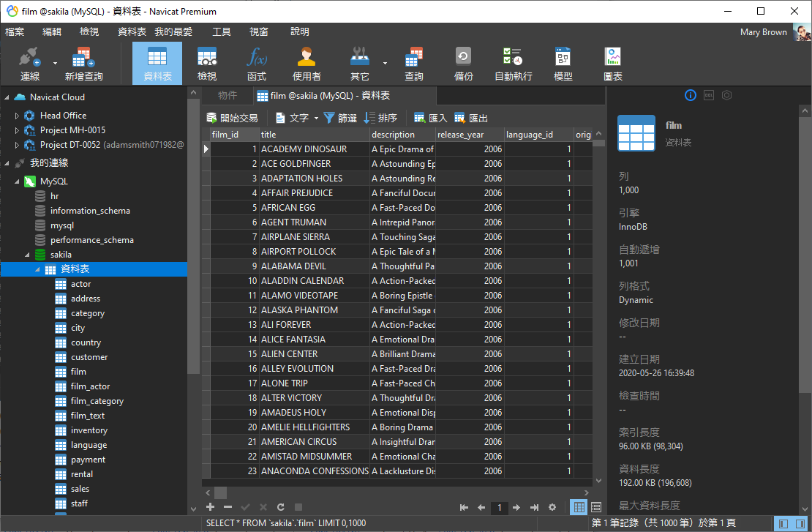Click 開始交易 to begin transaction
The image size is (812, 532).
[233, 117]
